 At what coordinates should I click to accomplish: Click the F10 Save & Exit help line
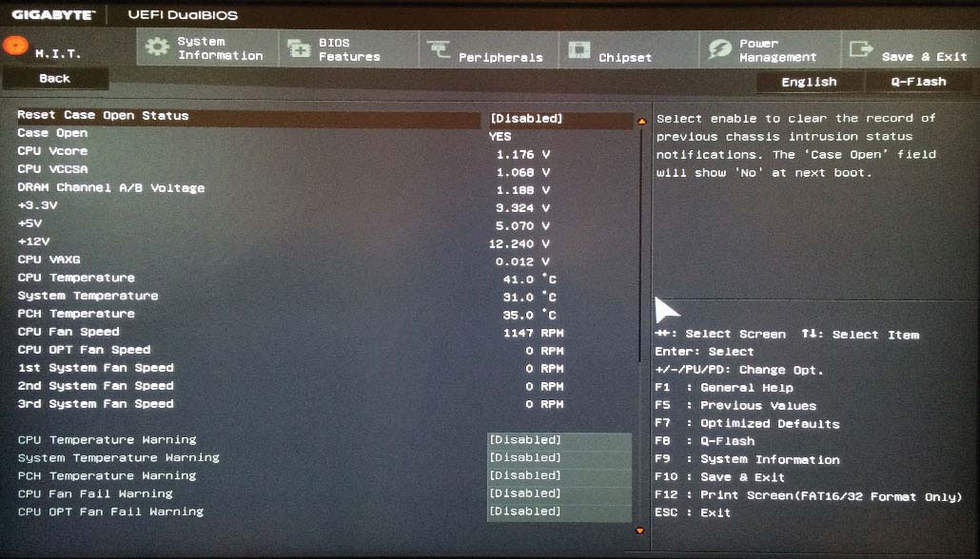[x=719, y=477]
